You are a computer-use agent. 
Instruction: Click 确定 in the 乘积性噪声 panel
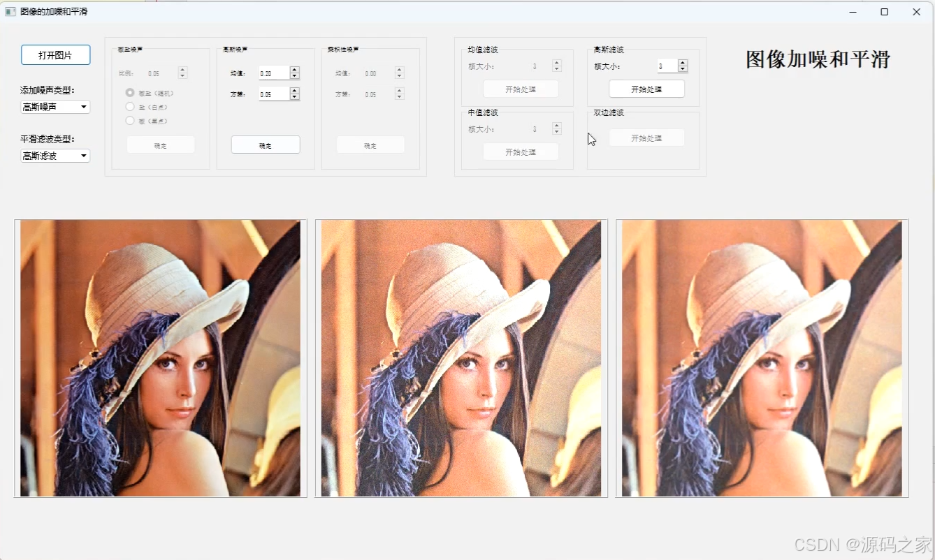click(370, 145)
